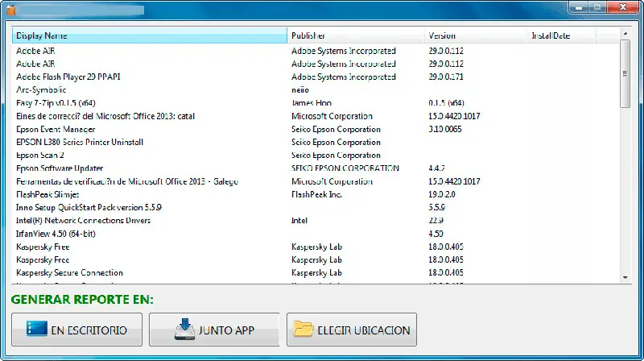Click version 4.4.7 cell
The height and width of the screenshot is (361, 644).
[436, 168]
